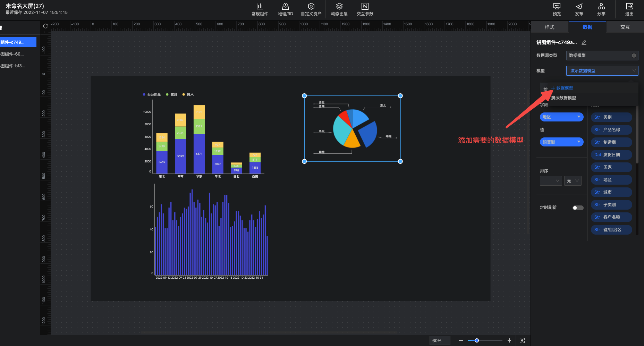Select 演示数据模型 option in dropdown list
This screenshot has width=644, height=346.
563,98
